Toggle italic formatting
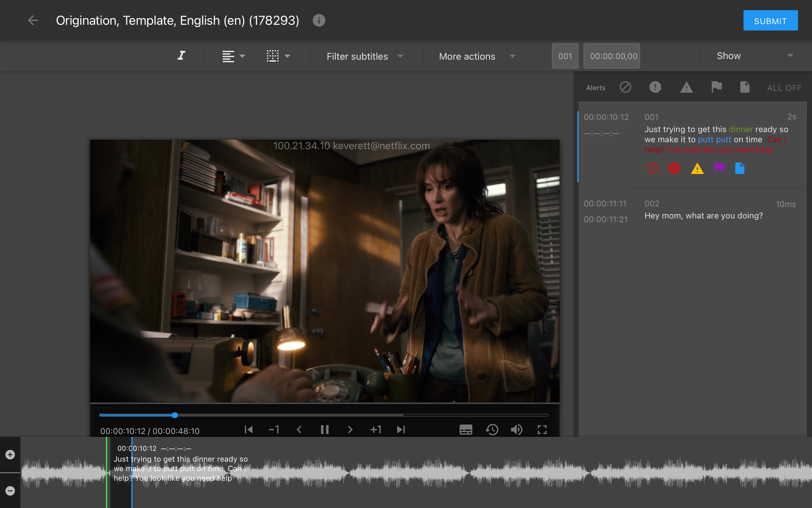Screen dimensions: 812x508 click(181, 56)
